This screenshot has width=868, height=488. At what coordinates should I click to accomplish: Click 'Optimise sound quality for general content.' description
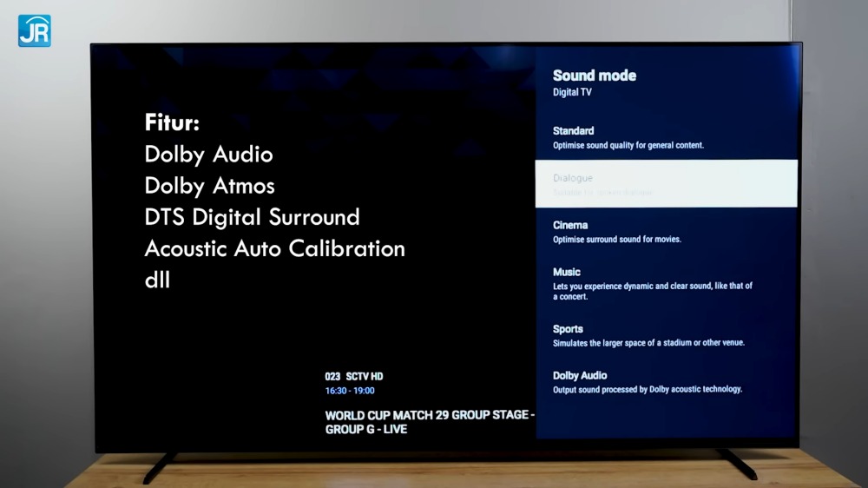tap(628, 145)
